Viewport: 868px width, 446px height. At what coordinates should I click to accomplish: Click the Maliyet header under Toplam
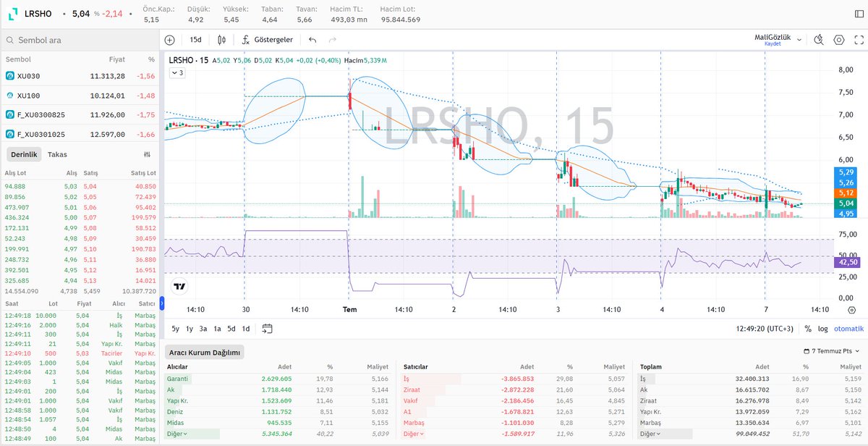point(852,367)
